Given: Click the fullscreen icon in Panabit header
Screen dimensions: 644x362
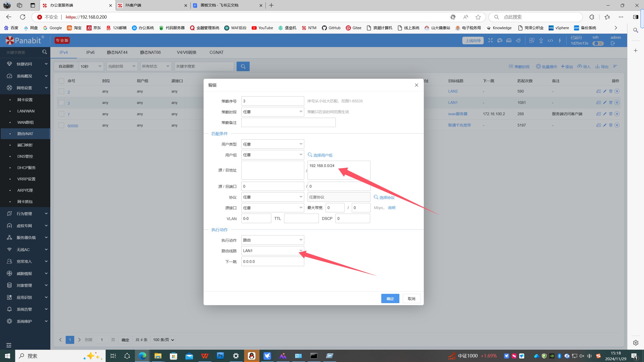Looking at the screenshot, I should point(490,40).
